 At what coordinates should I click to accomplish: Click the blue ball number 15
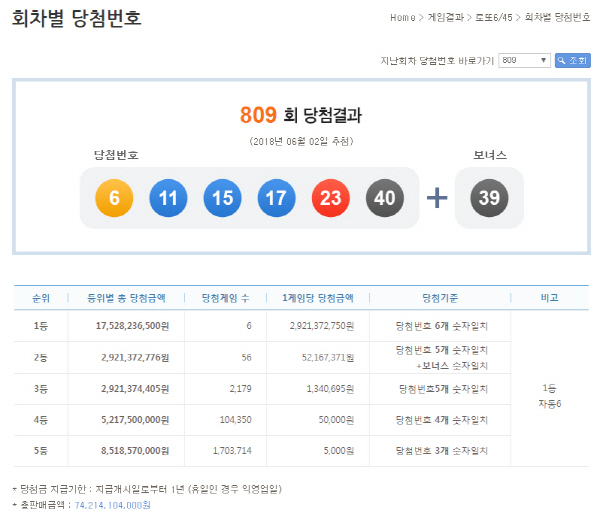[x=222, y=198]
